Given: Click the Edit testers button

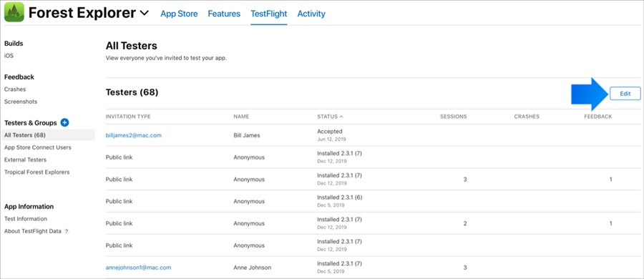Looking at the screenshot, I should point(625,93).
